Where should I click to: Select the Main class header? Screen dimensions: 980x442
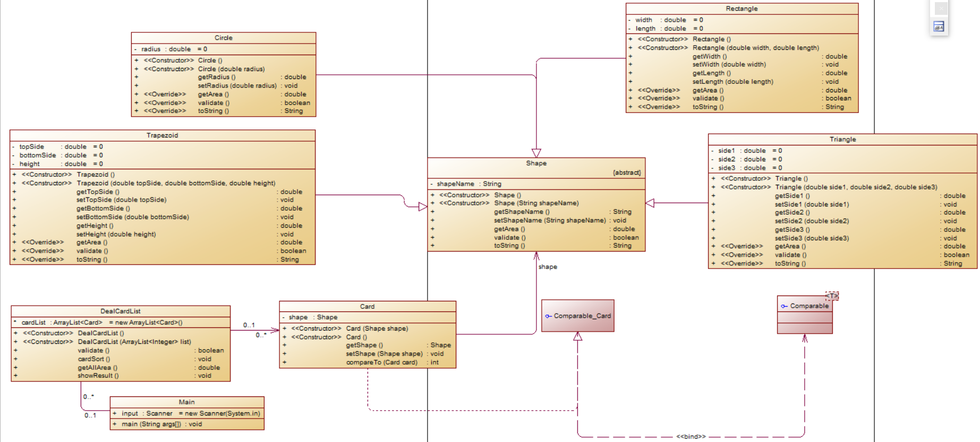(186, 402)
